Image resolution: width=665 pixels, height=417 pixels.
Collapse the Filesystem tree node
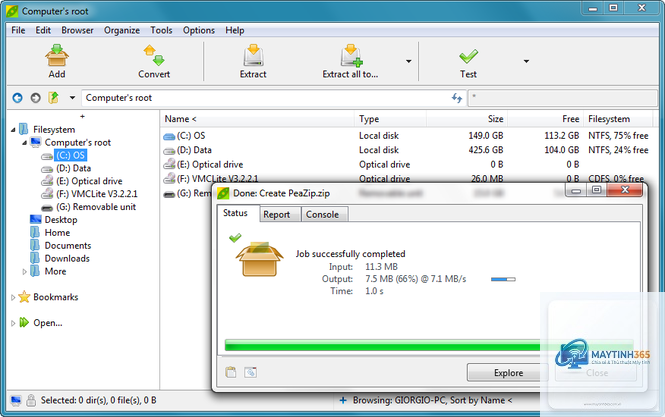click(13, 130)
